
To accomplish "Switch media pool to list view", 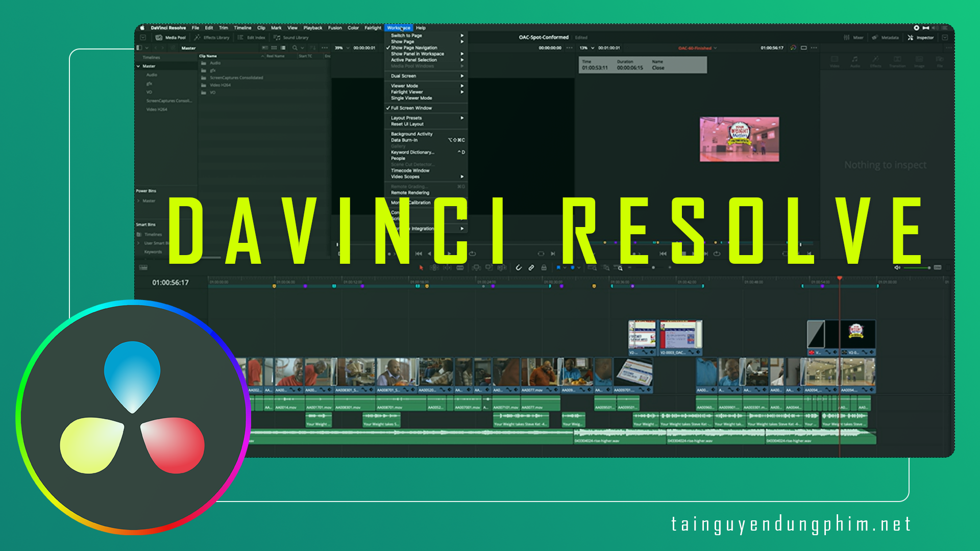I will (x=283, y=48).
